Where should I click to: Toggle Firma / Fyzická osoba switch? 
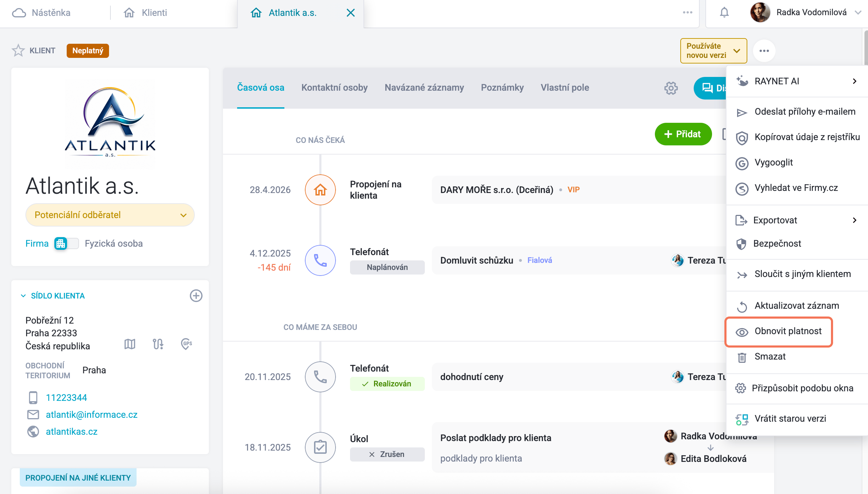pyautogui.click(x=67, y=243)
